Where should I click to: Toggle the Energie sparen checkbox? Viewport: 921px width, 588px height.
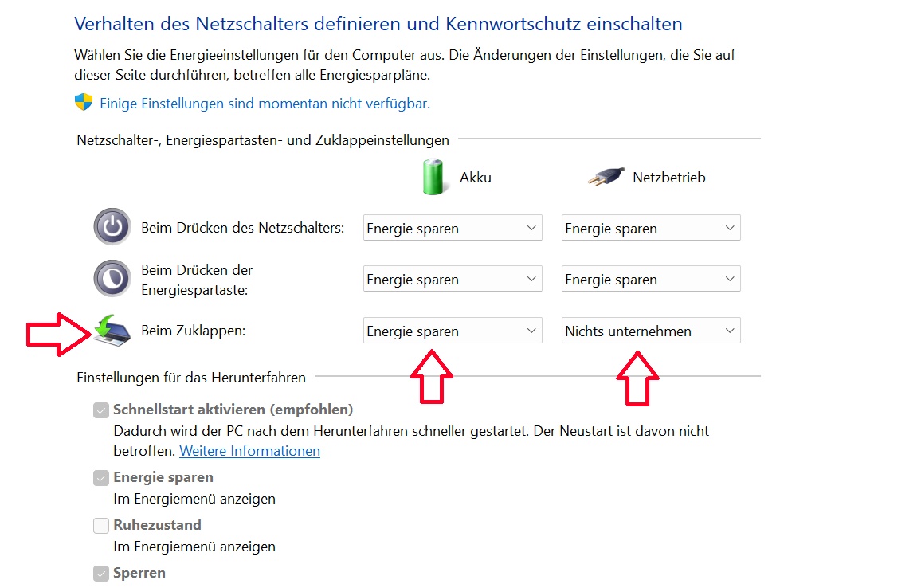tap(101, 478)
